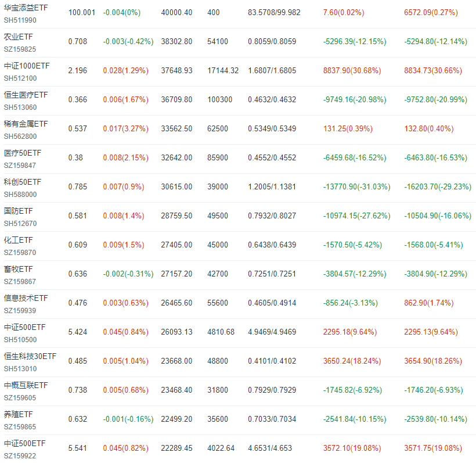Click change value -0.003(-0.42%)
Image resolution: width=476 pixels, height=463 pixels.
(128, 42)
